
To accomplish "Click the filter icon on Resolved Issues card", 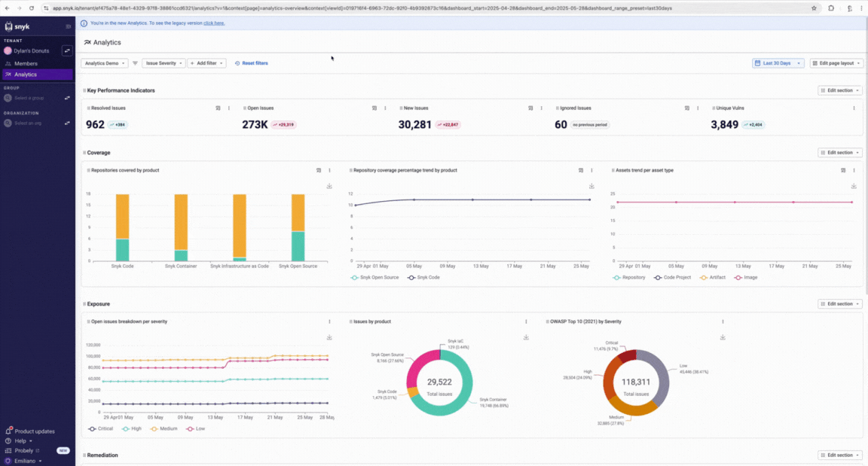I will (x=218, y=108).
